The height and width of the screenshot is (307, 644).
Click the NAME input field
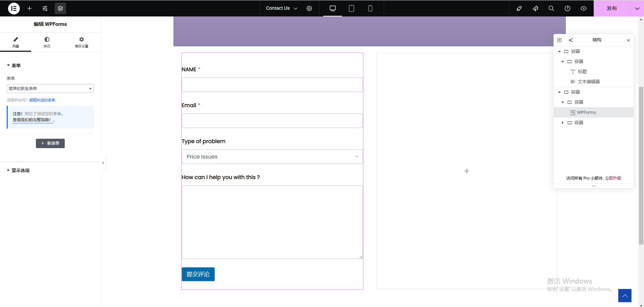[272, 85]
